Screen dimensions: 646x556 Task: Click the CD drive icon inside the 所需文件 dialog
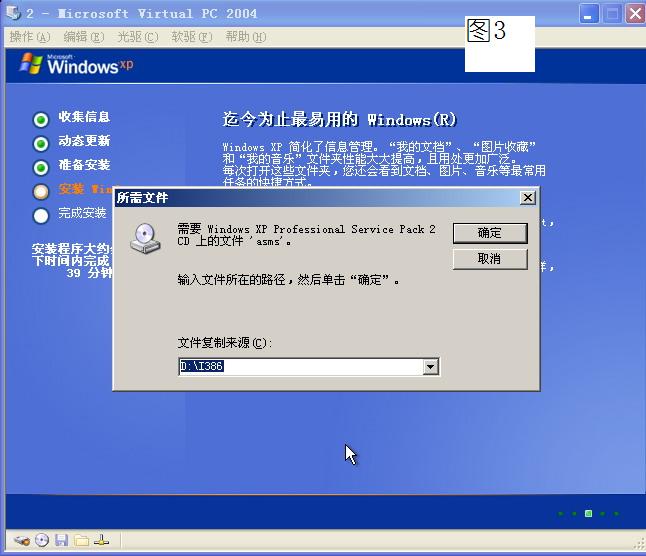[145, 239]
